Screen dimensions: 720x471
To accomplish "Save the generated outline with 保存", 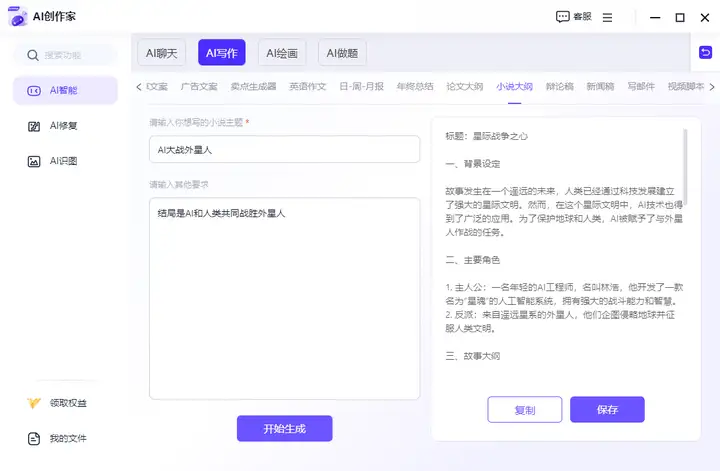I will coord(607,410).
